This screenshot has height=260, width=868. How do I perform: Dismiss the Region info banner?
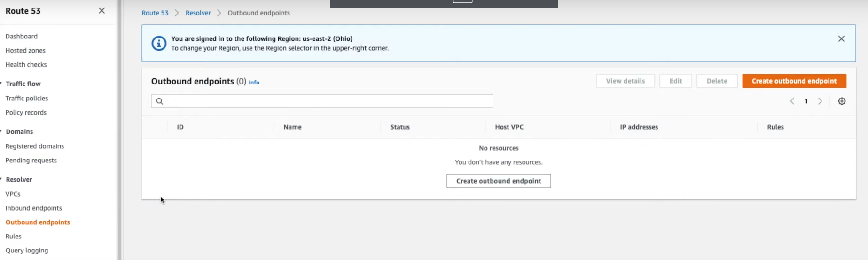(841, 39)
